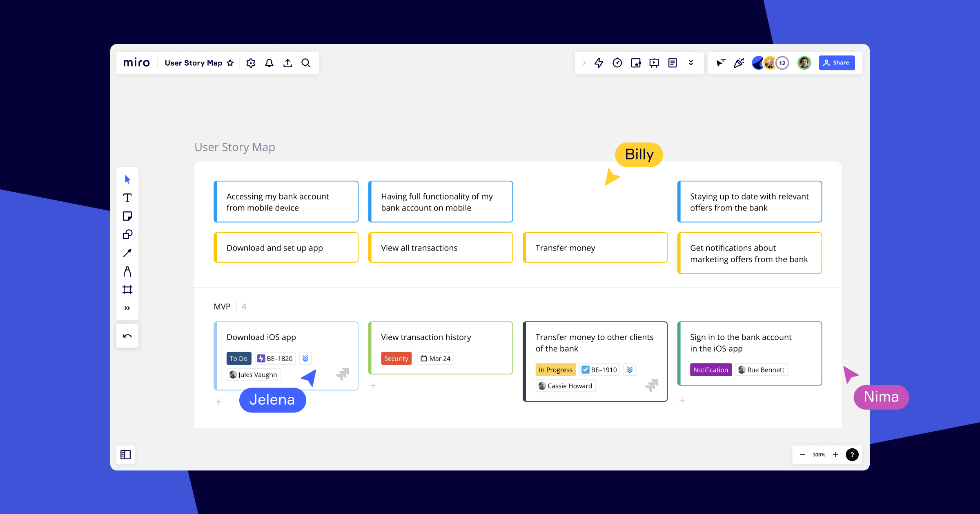The image size is (980, 514).
Task: Click the Undo button
Action: click(127, 336)
